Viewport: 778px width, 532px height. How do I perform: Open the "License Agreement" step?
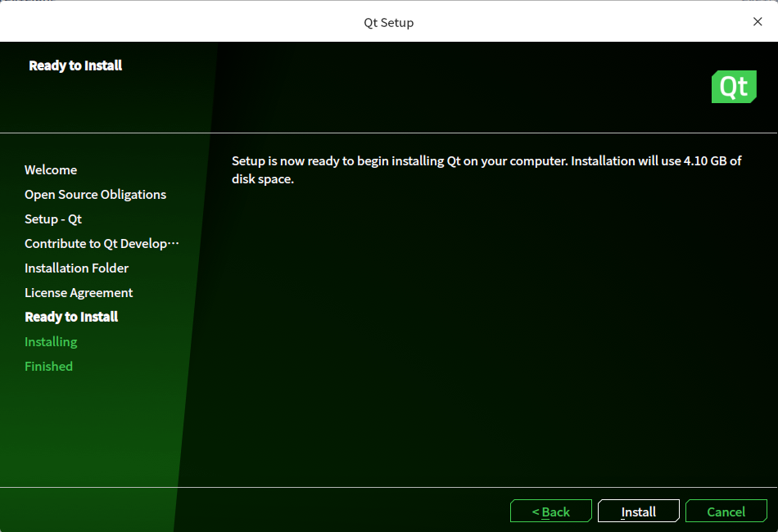79,292
